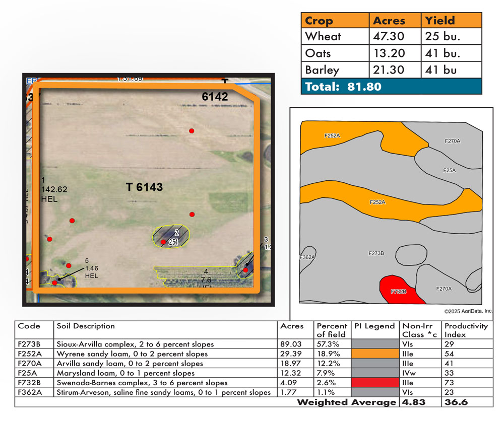504x422 pixels.
Task: Click the red dot inside hatched area 2
Action: [164, 242]
